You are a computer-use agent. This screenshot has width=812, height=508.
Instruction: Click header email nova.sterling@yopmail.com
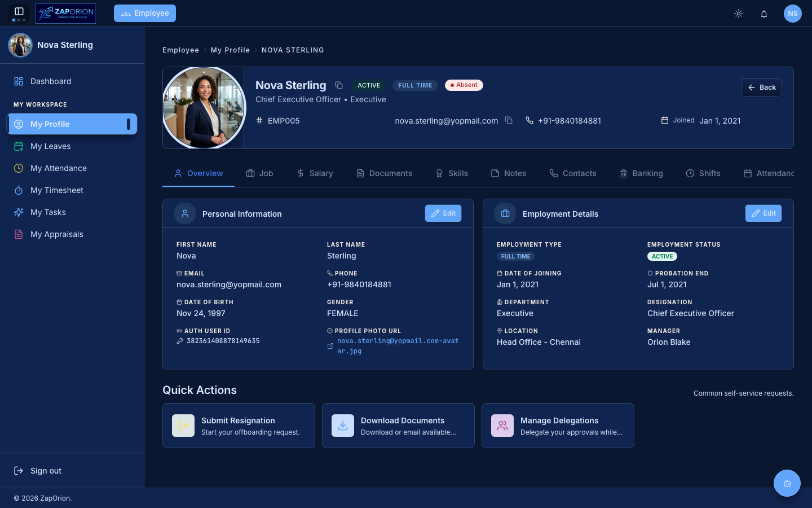click(x=447, y=121)
